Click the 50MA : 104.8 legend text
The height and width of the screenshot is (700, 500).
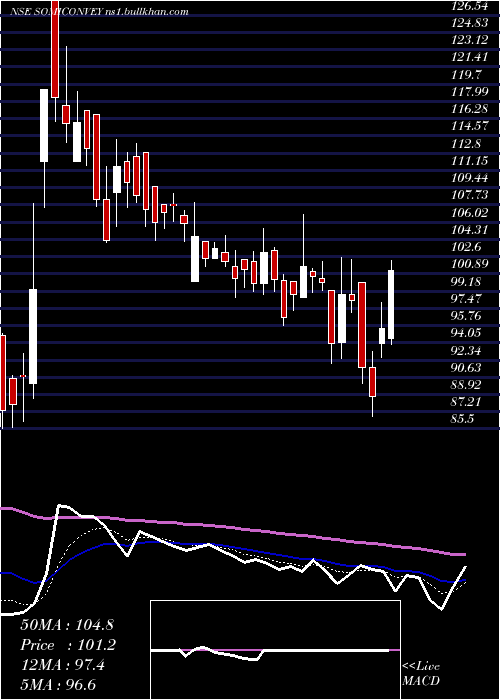(68, 625)
